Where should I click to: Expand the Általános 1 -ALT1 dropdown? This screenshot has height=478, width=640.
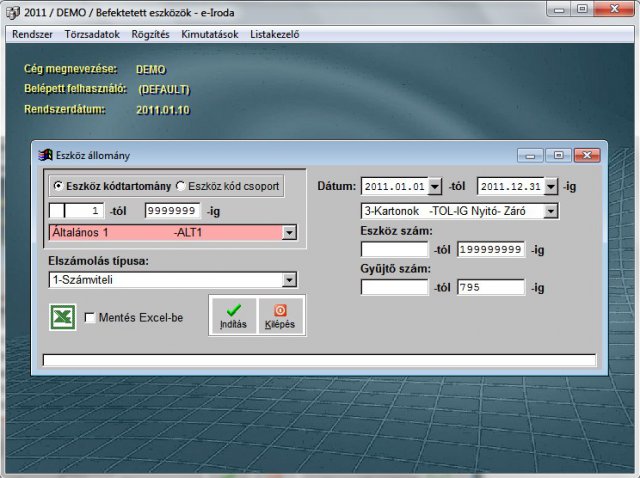click(x=290, y=233)
